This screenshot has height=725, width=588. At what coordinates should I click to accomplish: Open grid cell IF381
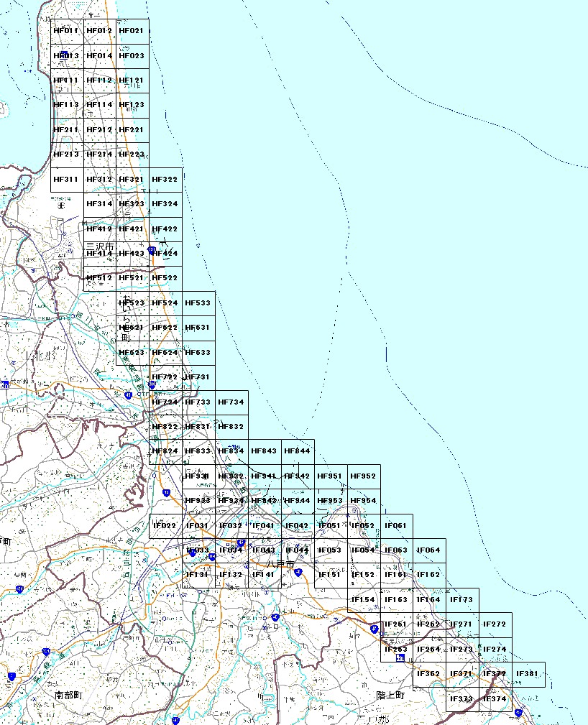point(528,674)
